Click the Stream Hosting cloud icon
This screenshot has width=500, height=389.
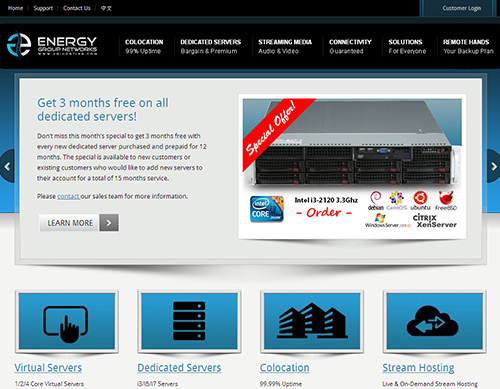[x=434, y=321]
